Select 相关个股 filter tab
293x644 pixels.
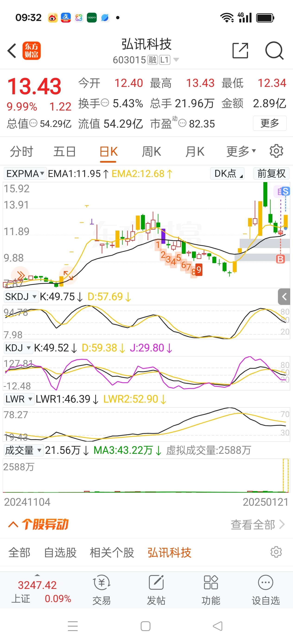112,552
